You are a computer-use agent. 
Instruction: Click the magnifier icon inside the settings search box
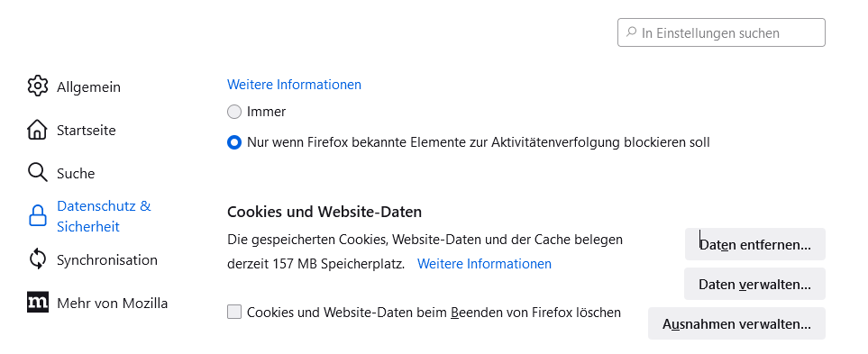[x=631, y=32]
